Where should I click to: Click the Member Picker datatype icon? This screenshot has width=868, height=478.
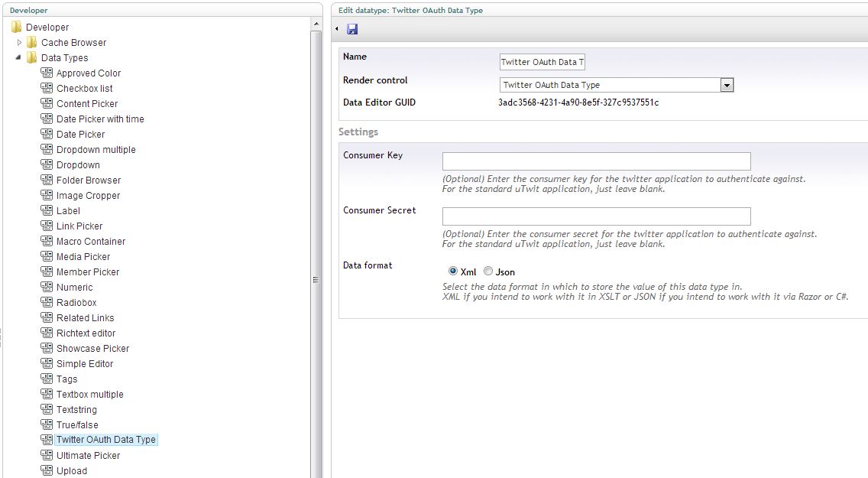(x=47, y=272)
